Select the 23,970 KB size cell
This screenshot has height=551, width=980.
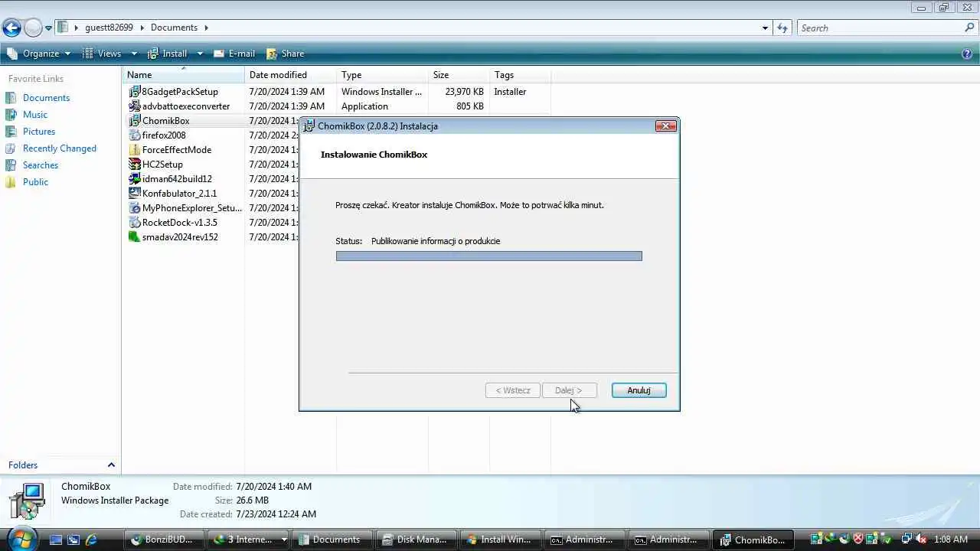pos(464,92)
